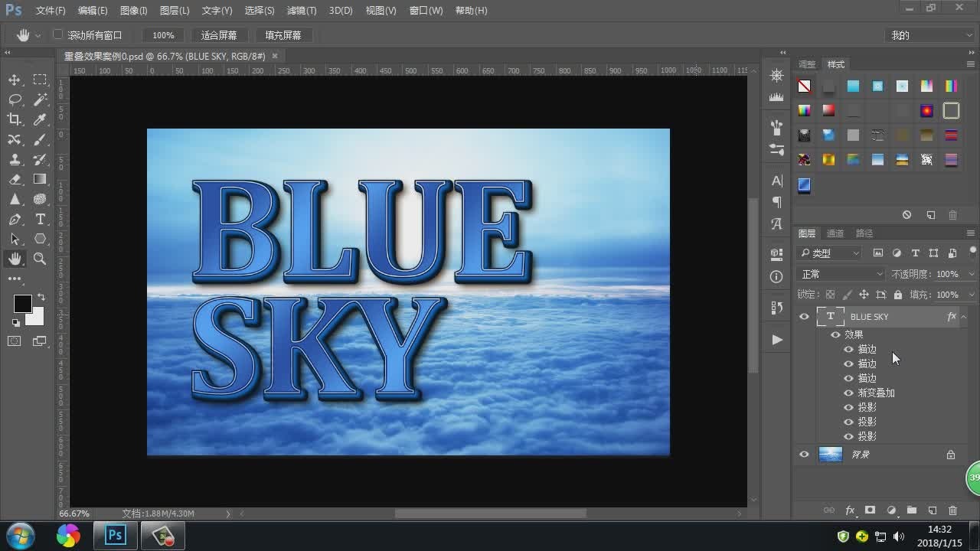This screenshot has width=980, height=551.
Task: Select the Move tool
Action: [15, 80]
